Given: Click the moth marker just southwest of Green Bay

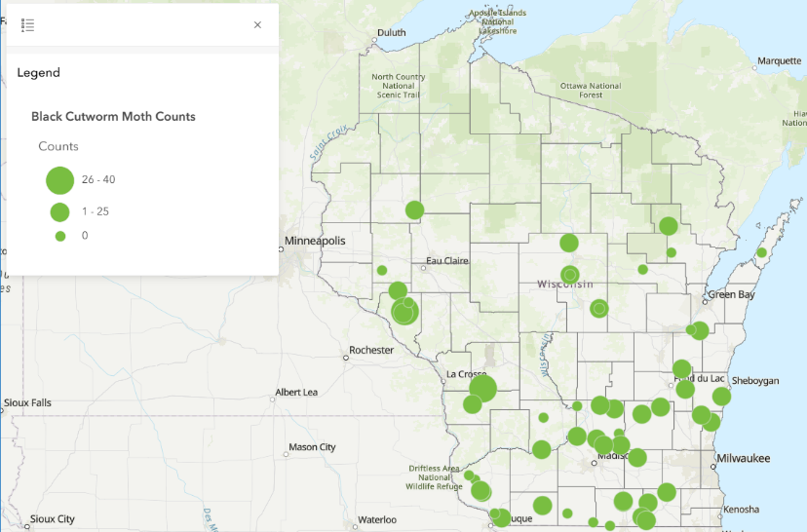Looking at the screenshot, I should point(700,330).
